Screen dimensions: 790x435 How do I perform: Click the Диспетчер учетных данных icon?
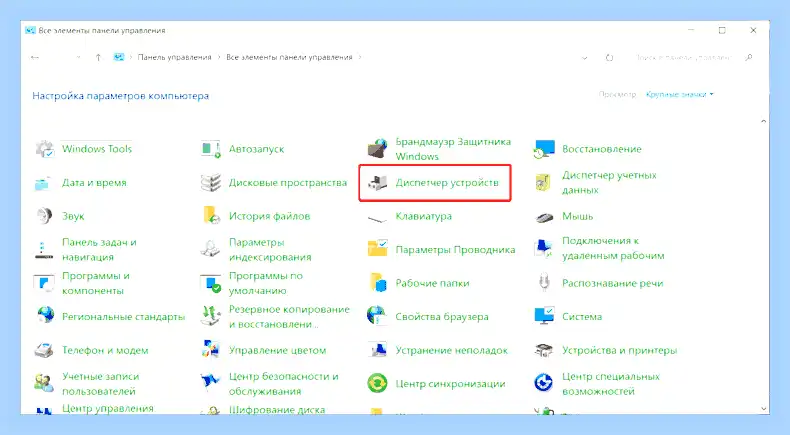(544, 183)
